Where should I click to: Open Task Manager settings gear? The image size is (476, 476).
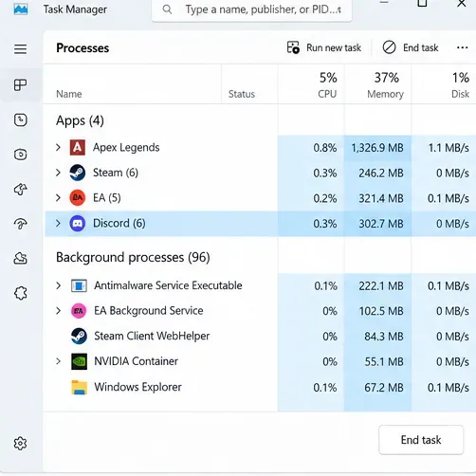20,444
